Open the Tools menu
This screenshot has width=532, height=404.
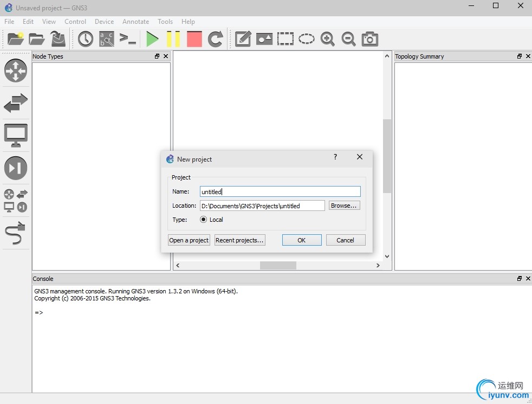[x=165, y=21]
